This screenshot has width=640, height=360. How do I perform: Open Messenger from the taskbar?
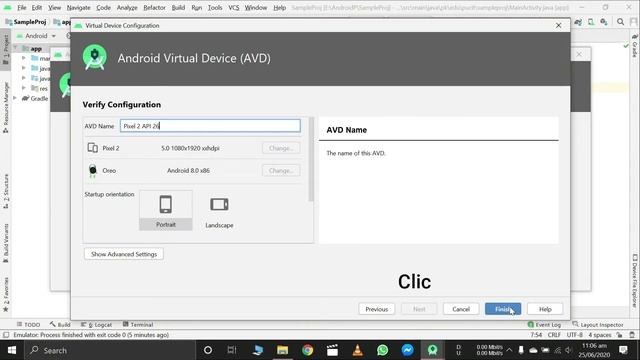407,350
